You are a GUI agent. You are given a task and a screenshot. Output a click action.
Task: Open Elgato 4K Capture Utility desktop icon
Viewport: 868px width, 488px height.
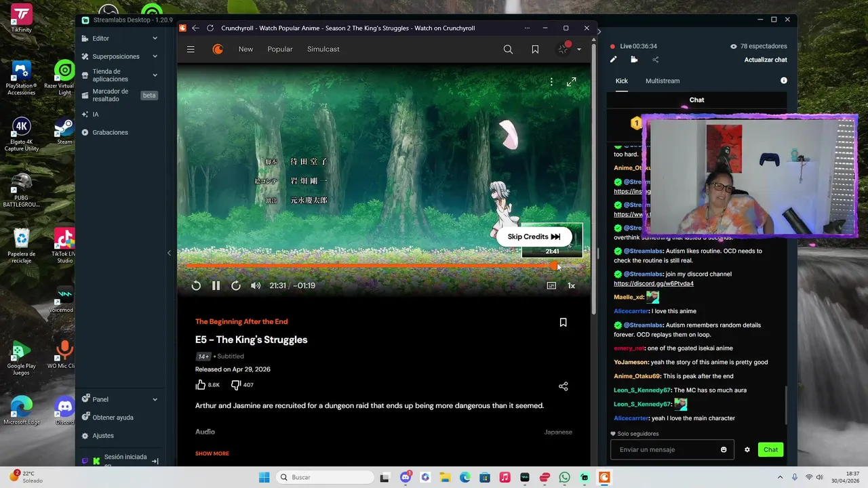pyautogui.click(x=22, y=134)
